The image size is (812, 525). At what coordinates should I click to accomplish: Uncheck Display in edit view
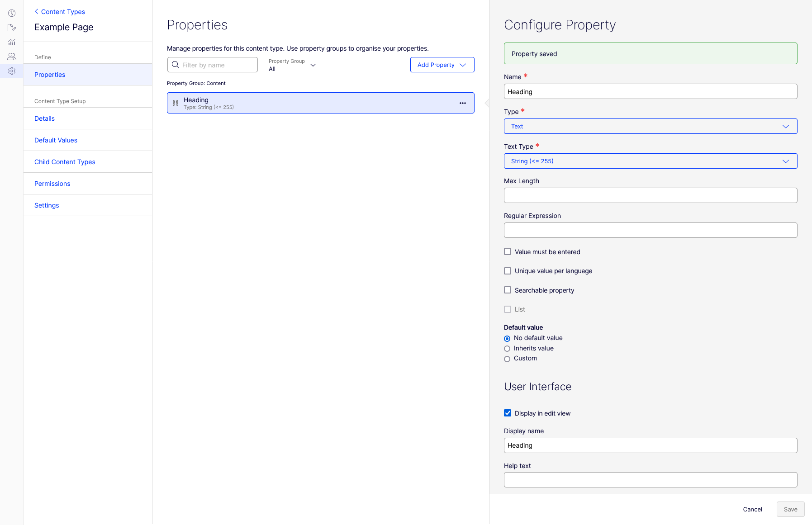pyautogui.click(x=508, y=413)
